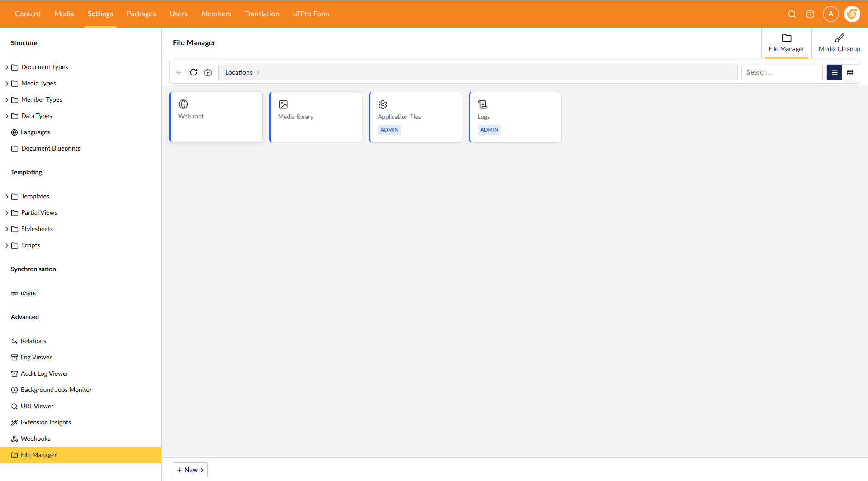The height and width of the screenshot is (481, 868).
Task: Switch to grid view layout
Action: pos(850,72)
